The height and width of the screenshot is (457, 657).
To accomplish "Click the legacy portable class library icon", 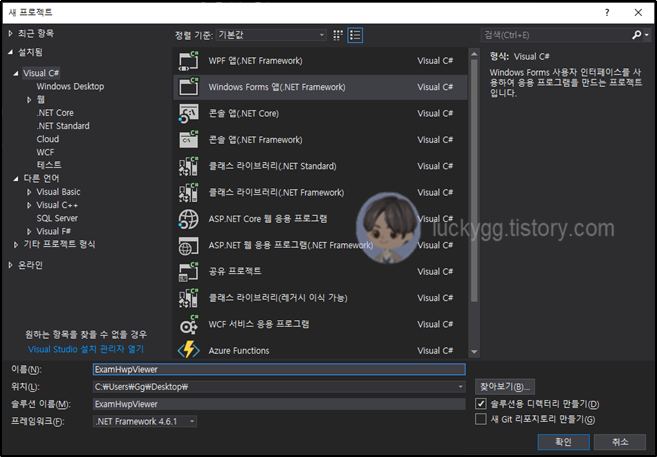I will coord(189,298).
